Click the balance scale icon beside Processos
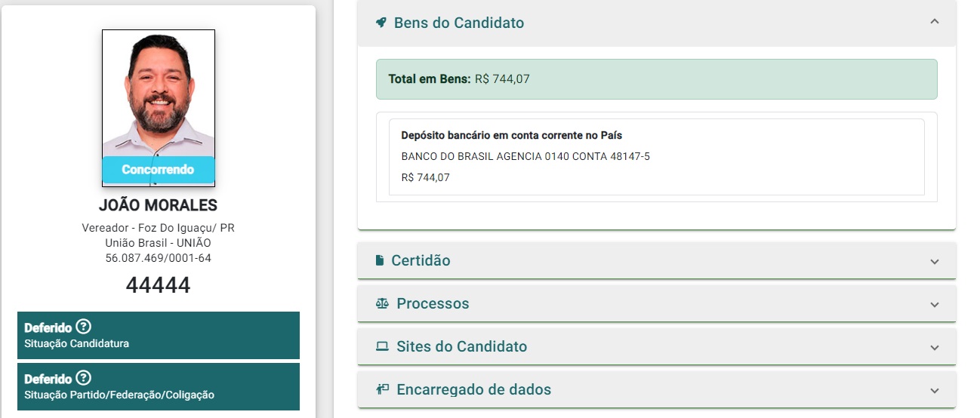Screen dimensions: 980x418 (382, 303)
